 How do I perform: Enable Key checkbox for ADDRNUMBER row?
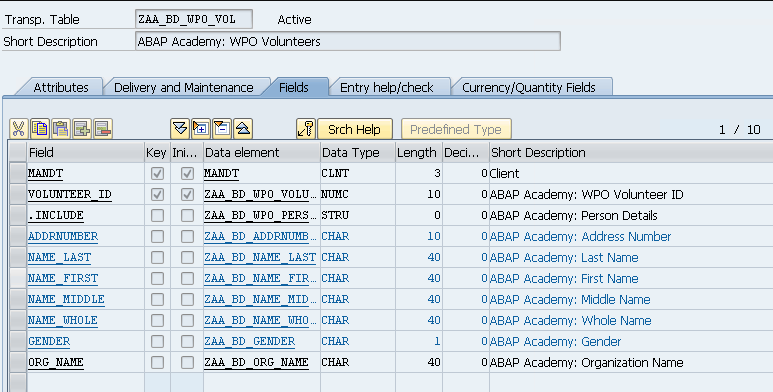(157, 237)
